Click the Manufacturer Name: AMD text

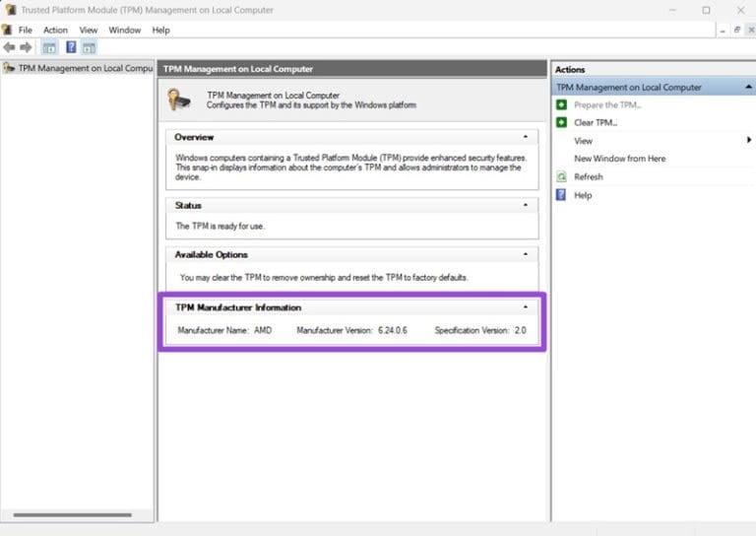(224, 330)
